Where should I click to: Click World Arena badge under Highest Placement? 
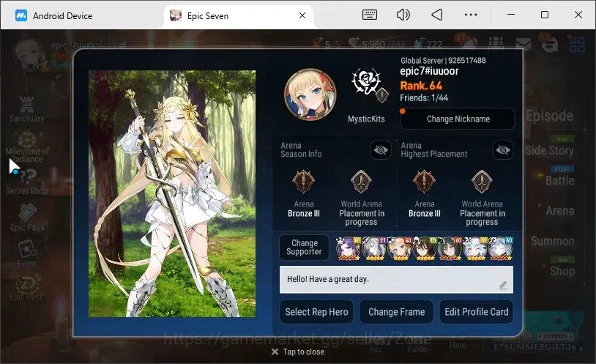pos(482,182)
